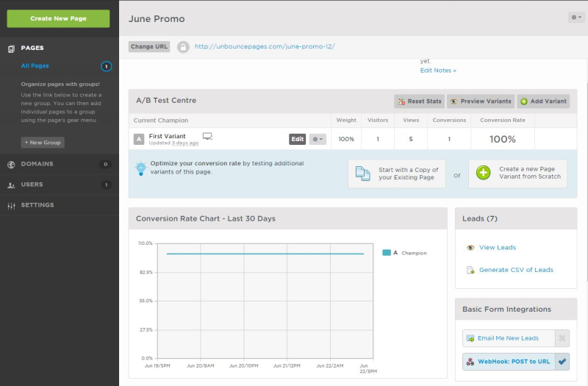Click the Users people icon
Image resolution: width=588 pixels, height=386 pixels.
(x=11, y=185)
